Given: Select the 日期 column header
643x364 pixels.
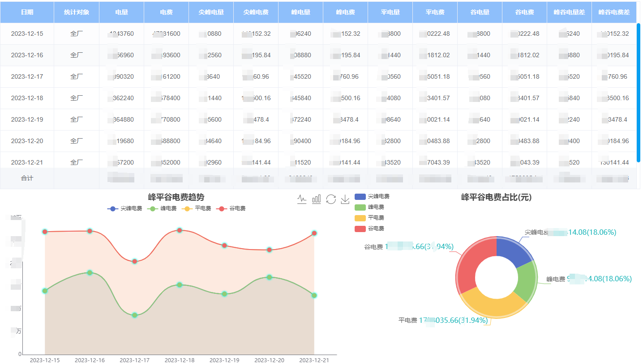Looking at the screenshot, I should point(26,12).
